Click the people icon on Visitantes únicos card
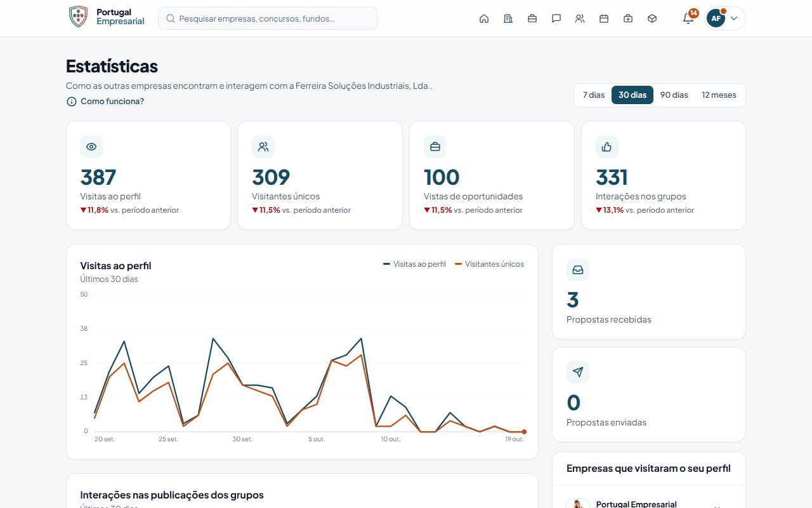This screenshot has height=508, width=812. pyautogui.click(x=263, y=147)
